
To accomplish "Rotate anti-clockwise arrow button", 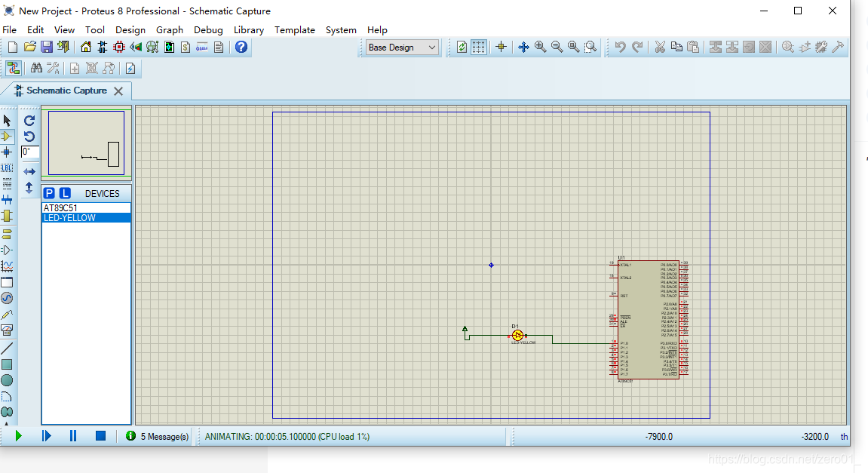I will pos(29,137).
